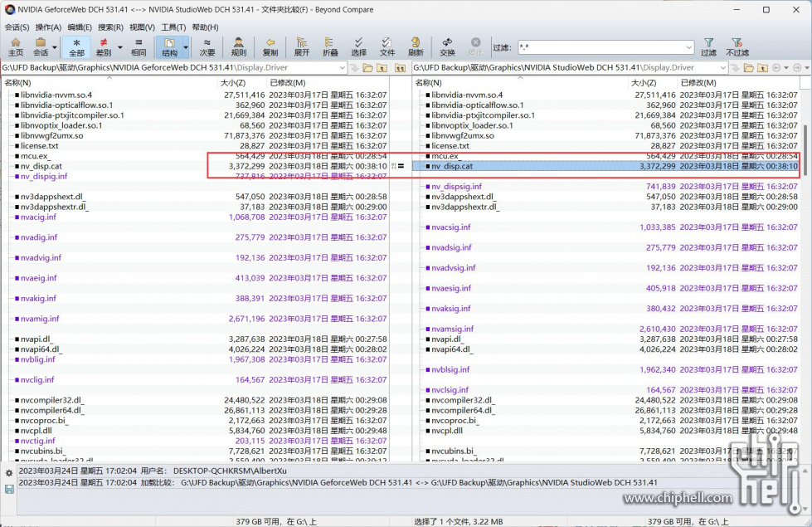Browse for folder icon beside GeforceWeb path
This screenshot has width=812, height=527.
pyautogui.click(x=367, y=68)
